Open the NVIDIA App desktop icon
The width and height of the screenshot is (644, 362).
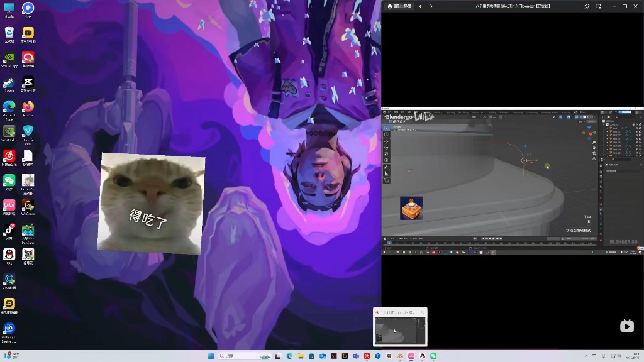click(x=9, y=57)
